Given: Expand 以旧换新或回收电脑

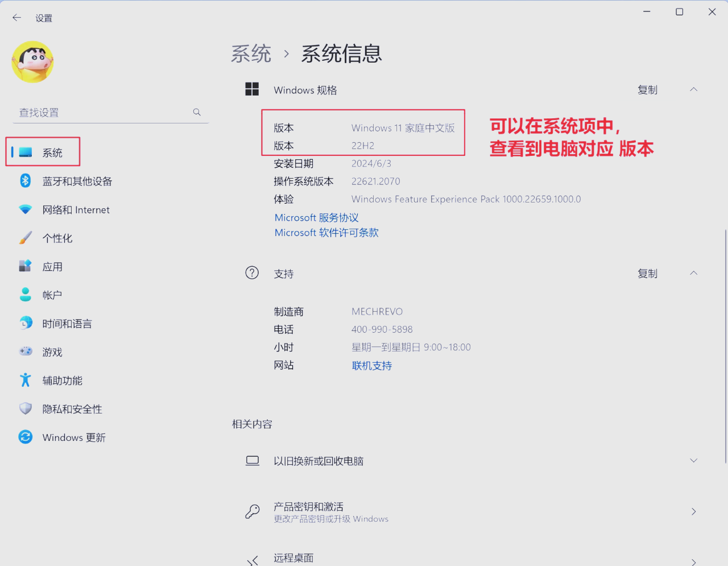Looking at the screenshot, I should tap(693, 460).
